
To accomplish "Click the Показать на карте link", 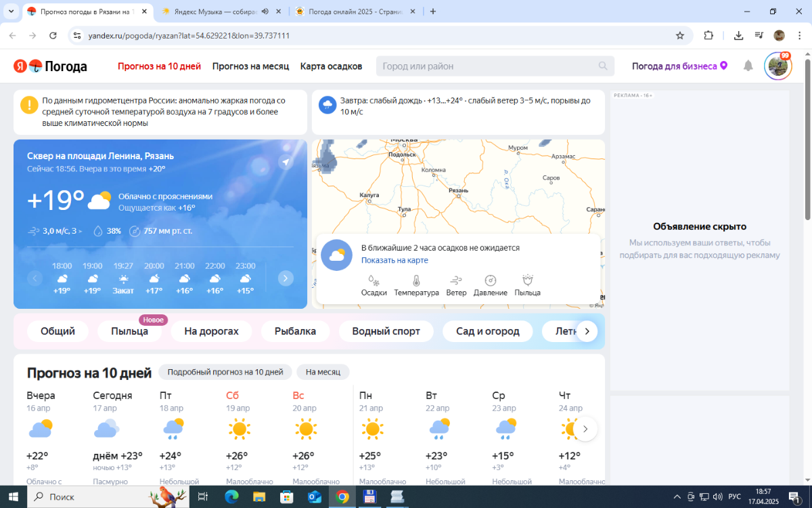I will pos(394,260).
